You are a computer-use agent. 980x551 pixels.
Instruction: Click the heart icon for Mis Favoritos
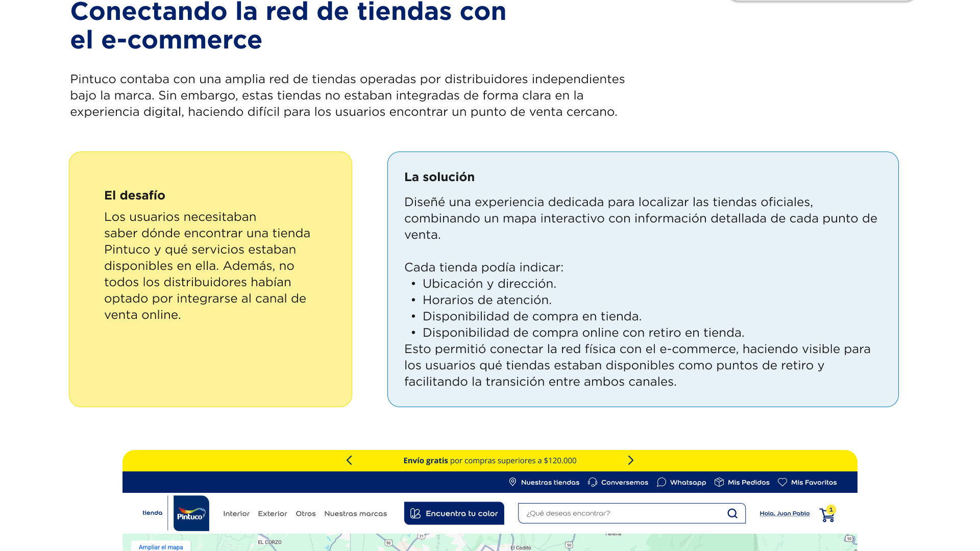click(782, 482)
